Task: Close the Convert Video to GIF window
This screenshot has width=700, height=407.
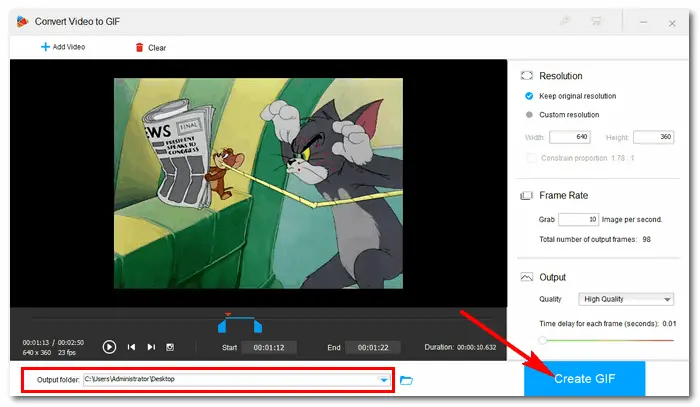Action: [672, 23]
